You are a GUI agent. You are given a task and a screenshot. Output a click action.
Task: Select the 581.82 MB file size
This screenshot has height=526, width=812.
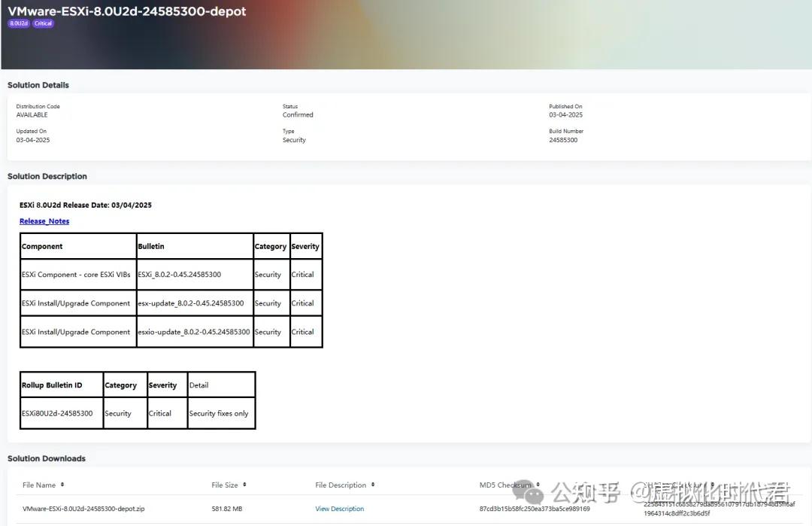[x=227, y=509]
